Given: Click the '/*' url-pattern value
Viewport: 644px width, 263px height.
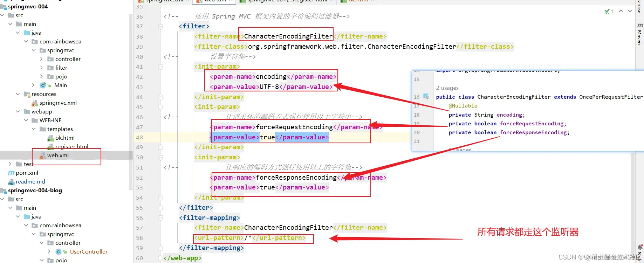Looking at the screenshot, I should coord(248,238).
